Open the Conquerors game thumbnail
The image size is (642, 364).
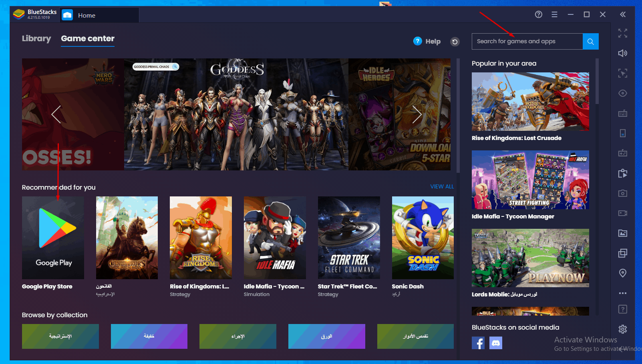127,238
